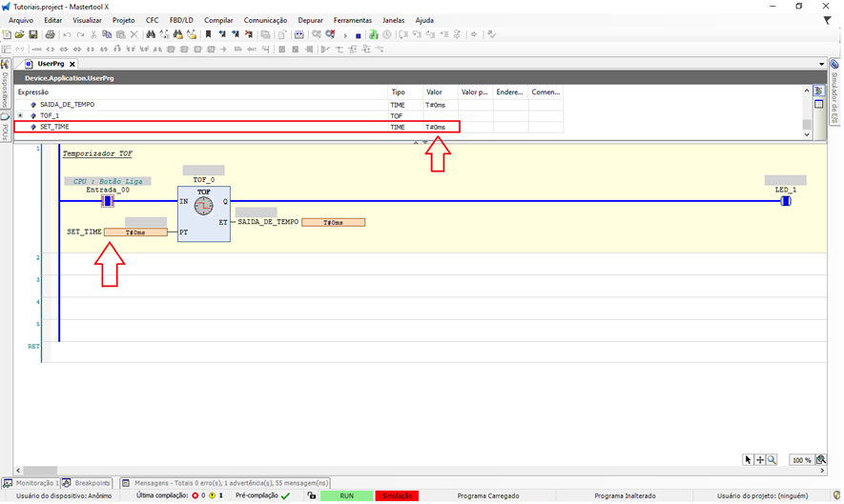Click the Print icon in toolbar
The image size is (844, 504).
[x=50, y=34]
